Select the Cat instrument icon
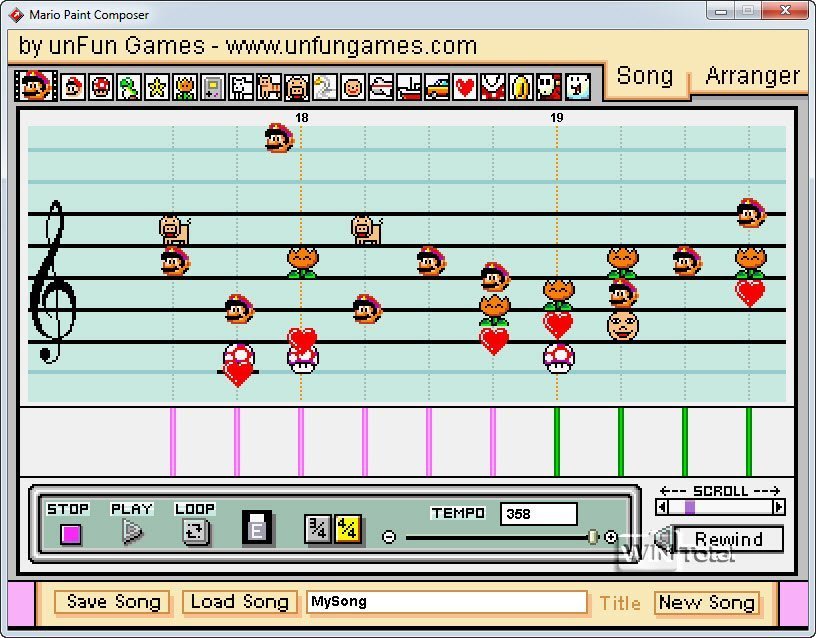Screen dimensions: 816x638 pyautogui.click(x=269, y=87)
